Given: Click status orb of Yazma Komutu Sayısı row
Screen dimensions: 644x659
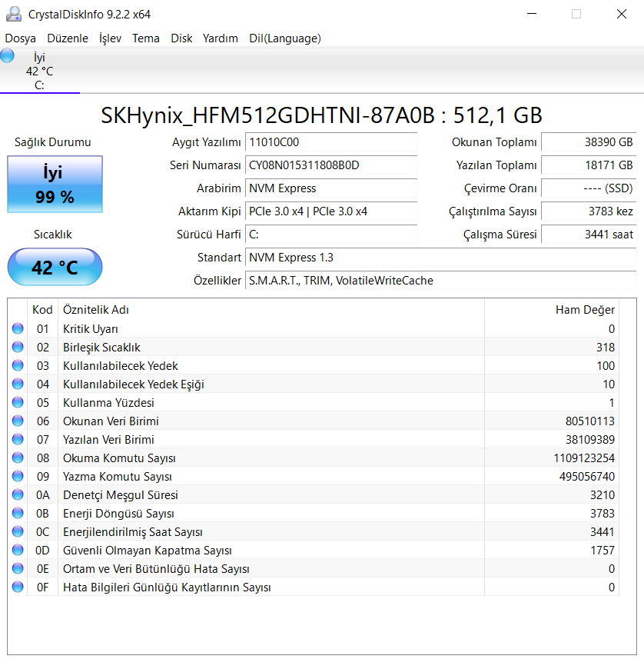Looking at the screenshot, I should [18, 476].
